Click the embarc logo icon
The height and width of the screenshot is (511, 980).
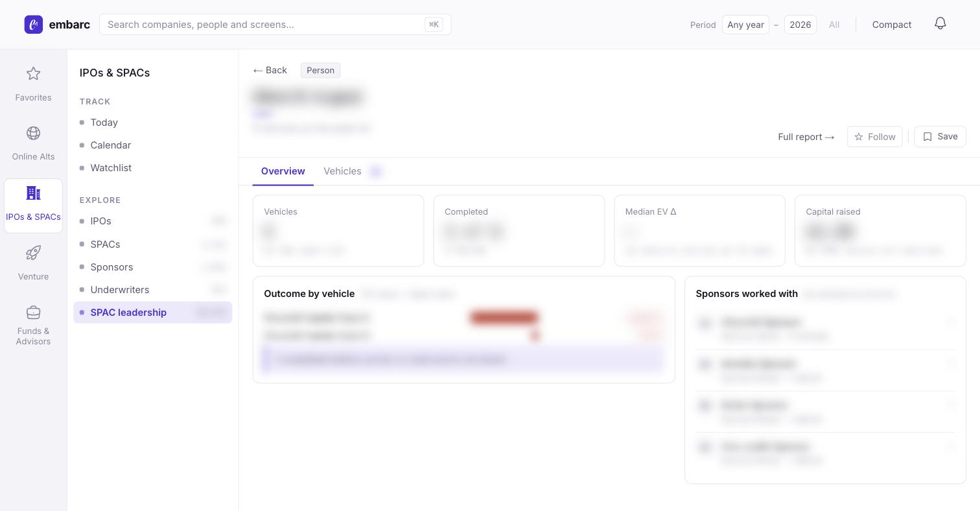tap(34, 25)
